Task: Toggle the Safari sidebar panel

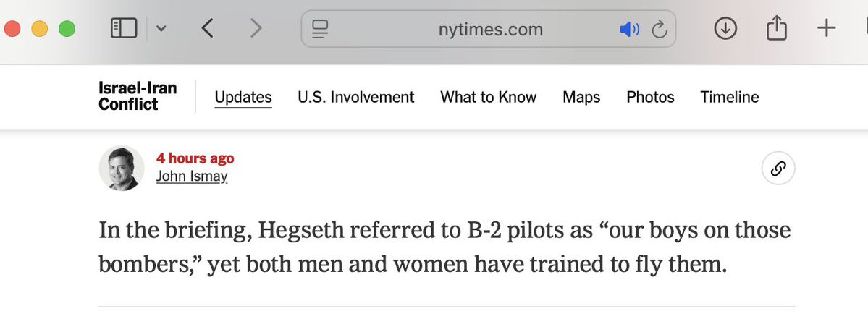Action: tap(124, 28)
